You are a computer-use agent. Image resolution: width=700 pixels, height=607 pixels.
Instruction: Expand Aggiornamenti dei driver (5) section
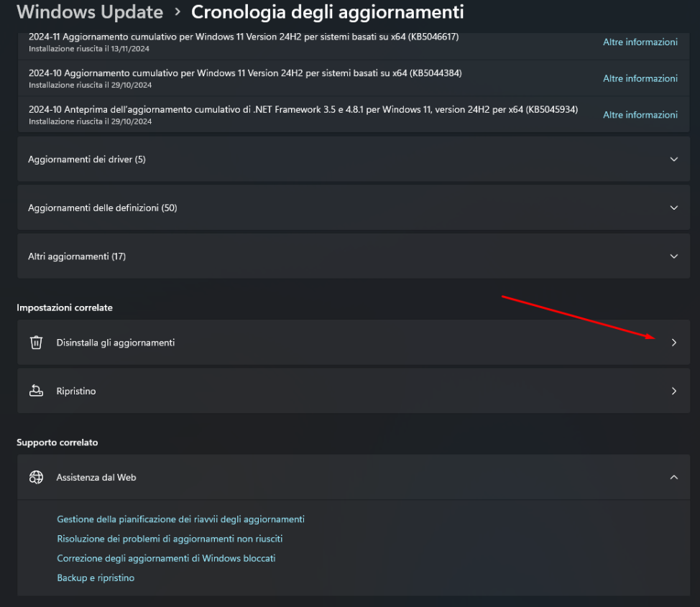pyautogui.click(x=673, y=159)
